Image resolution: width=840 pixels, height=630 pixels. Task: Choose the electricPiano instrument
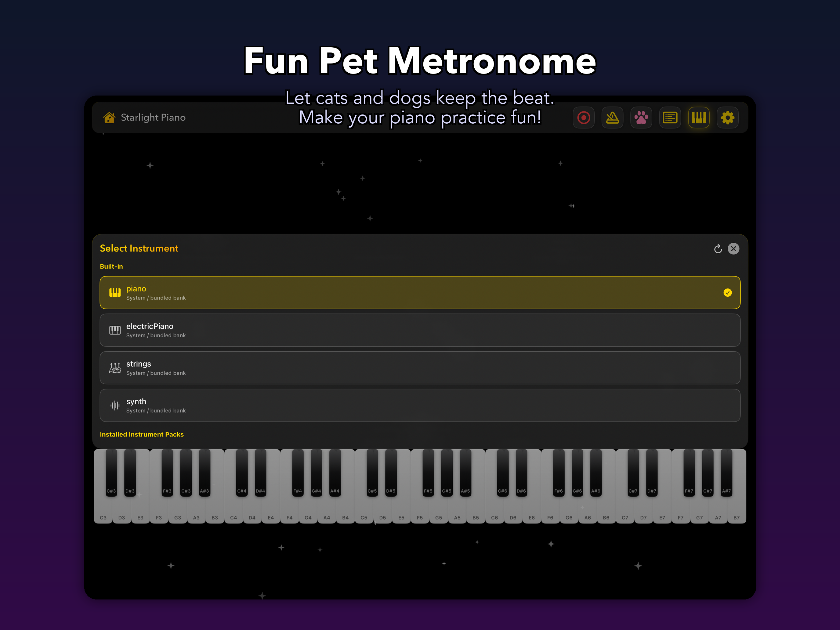(x=420, y=330)
